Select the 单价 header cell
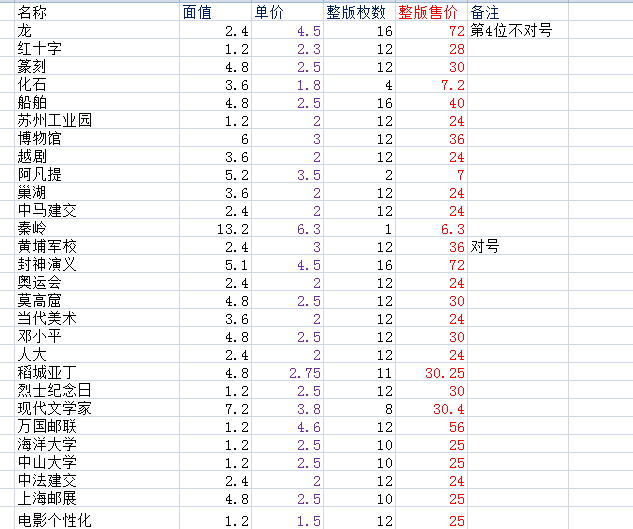The height and width of the screenshot is (529, 633). click(x=287, y=12)
